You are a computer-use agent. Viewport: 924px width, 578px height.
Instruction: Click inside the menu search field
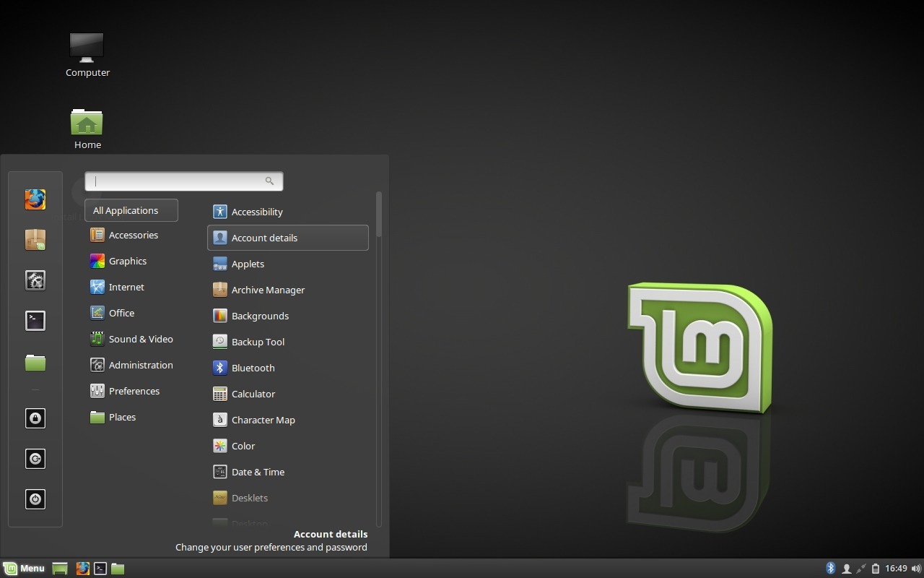point(184,181)
